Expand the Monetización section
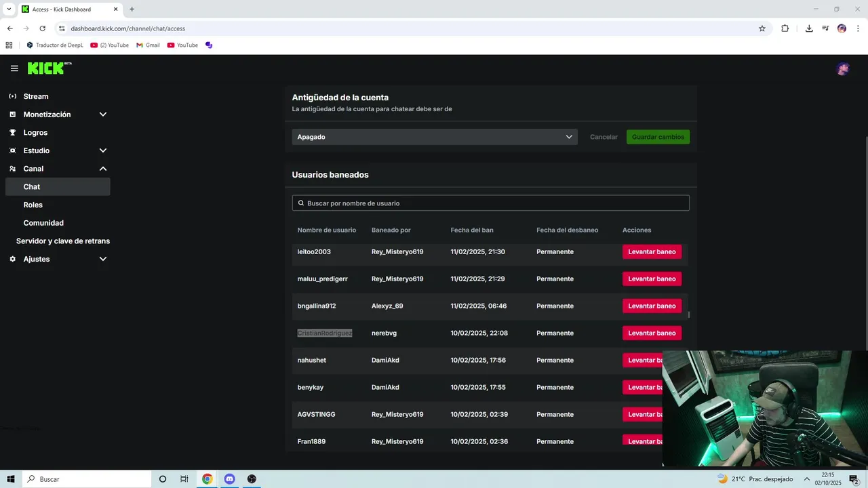This screenshot has height=488, width=868. click(103, 115)
